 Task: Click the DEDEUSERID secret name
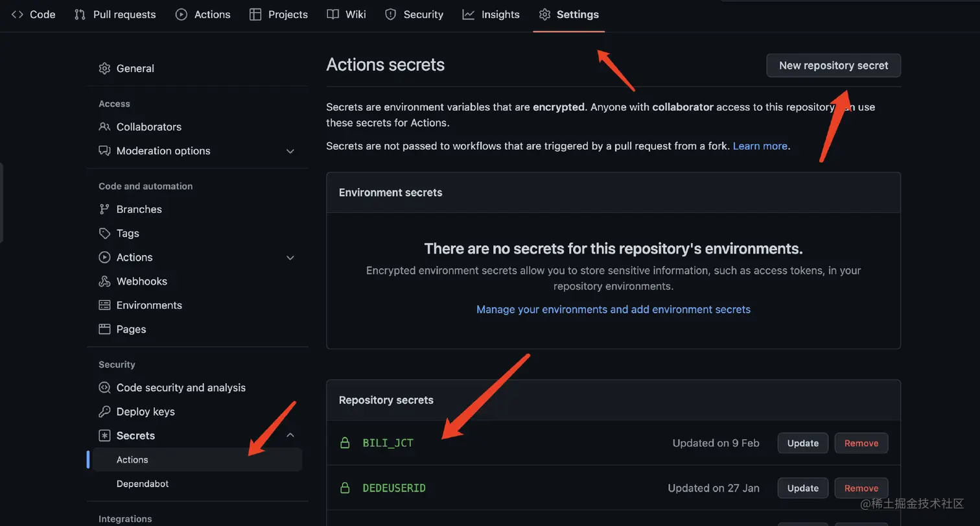394,488
